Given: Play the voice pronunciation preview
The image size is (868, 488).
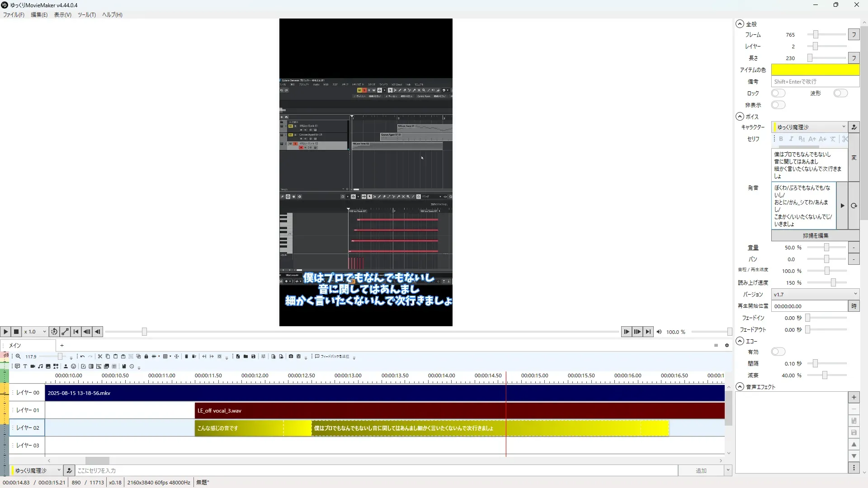Looking at the screenshot, I should click(x=842, y=206).
